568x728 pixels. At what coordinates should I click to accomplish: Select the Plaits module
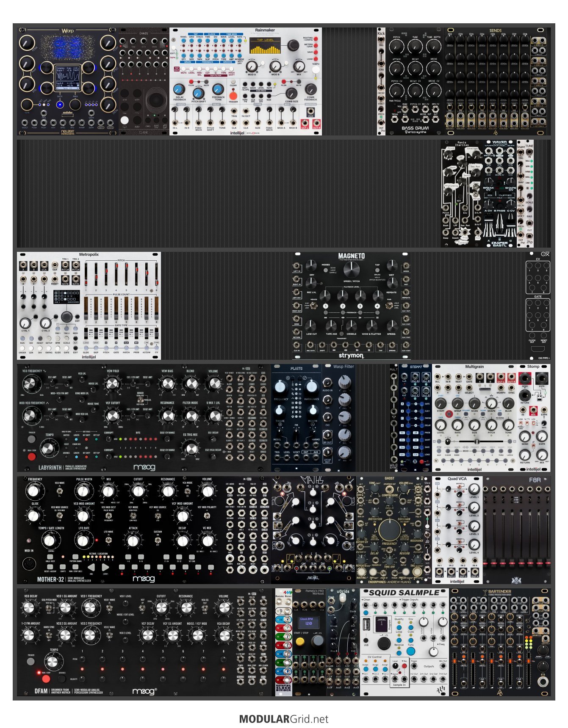pos(296,418)
